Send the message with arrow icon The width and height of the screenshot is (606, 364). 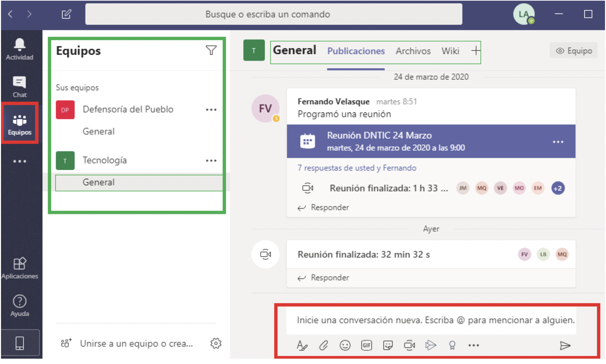(x=565, y=345)
